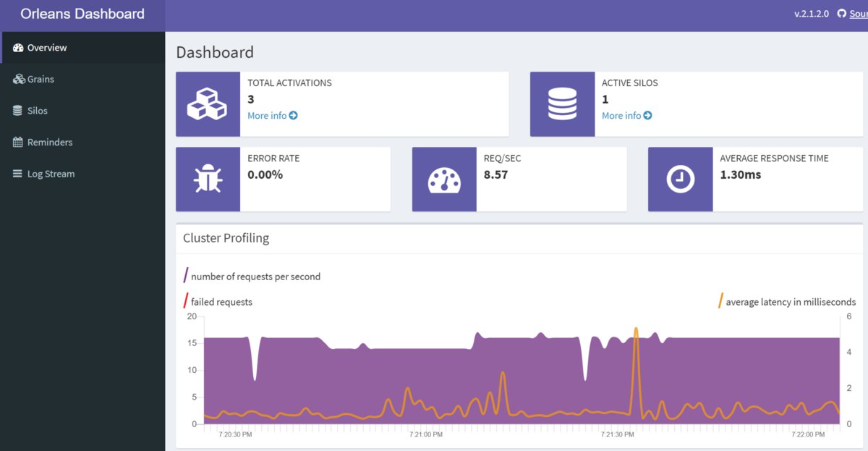Click the Active Silos database icon
The image size is (868, 451).
pyautogui.click(x=562, y=104)
